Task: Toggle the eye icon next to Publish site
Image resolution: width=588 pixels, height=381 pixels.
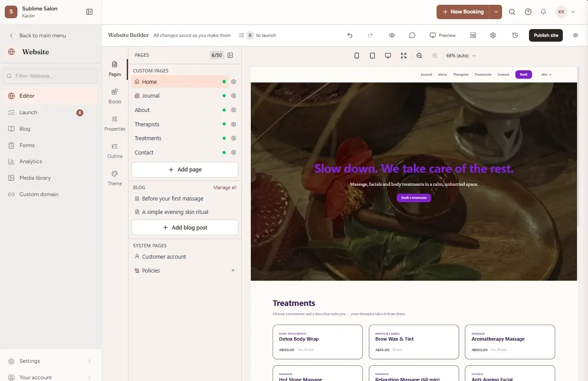Action: (575, 35)
